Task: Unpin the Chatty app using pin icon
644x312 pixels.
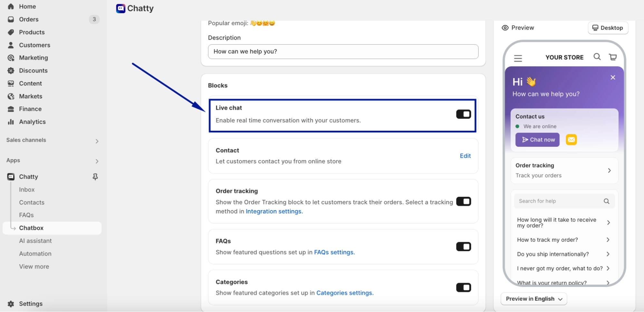Action: [95, 176]
